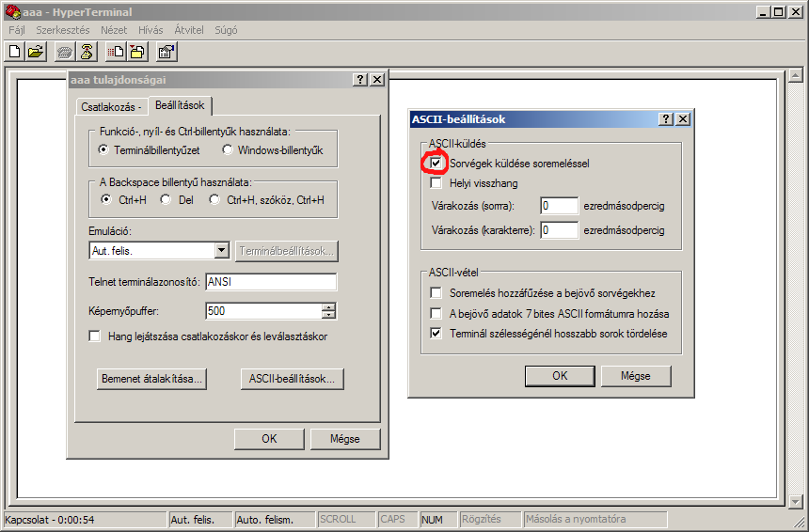The image size is (809, 532).
Task: Click the New connection toolbar icon
Action: pos(15,52)
